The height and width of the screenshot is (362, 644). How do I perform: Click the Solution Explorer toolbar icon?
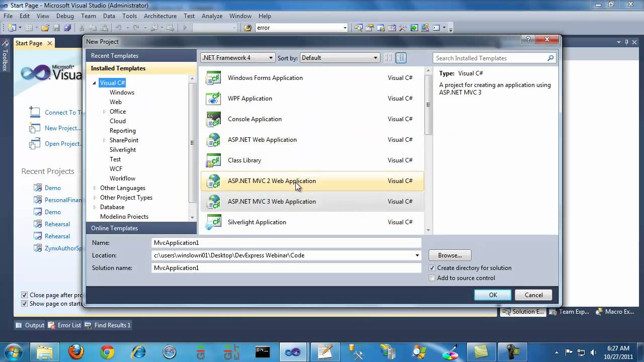(358, 28)
